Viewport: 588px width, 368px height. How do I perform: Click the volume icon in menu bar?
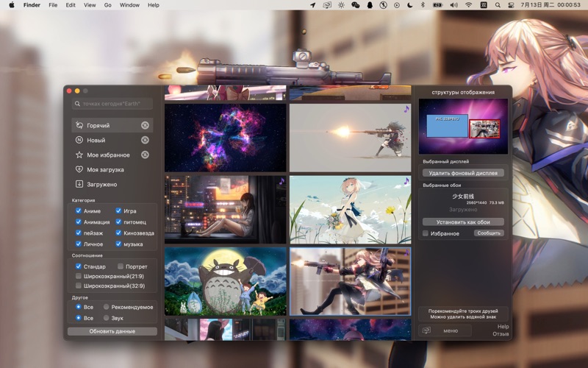tap(453, 5)
